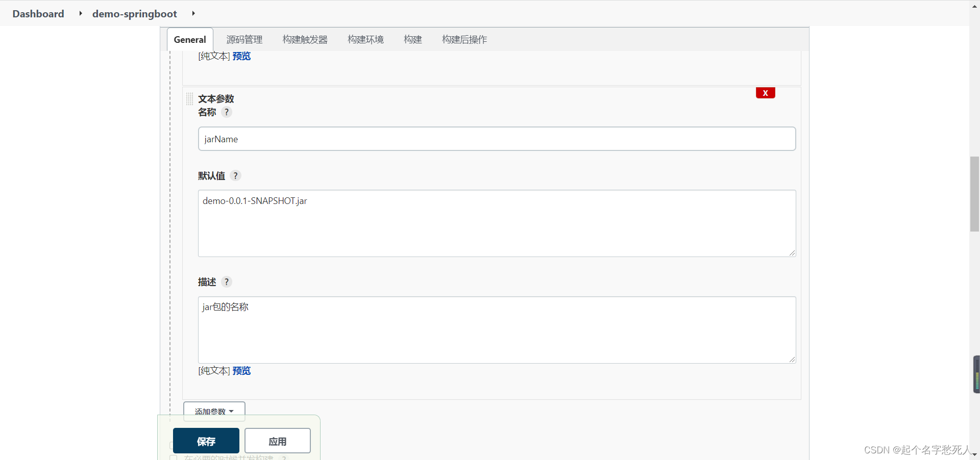Switch to 源码管理 tab

tap(244, 39)
